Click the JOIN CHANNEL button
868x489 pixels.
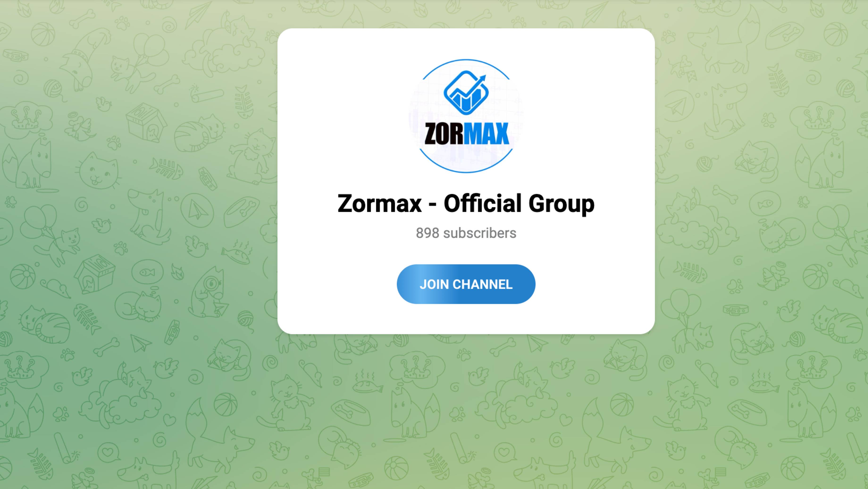[x=466, y=284]
